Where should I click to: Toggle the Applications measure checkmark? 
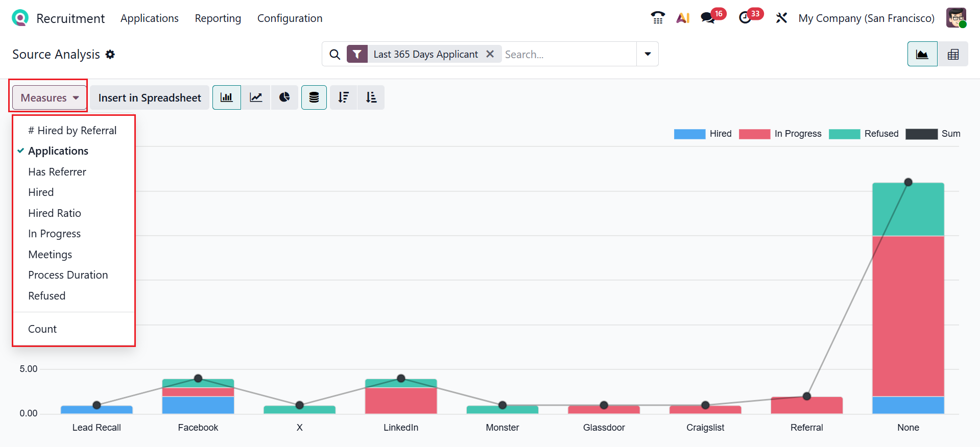58,151
